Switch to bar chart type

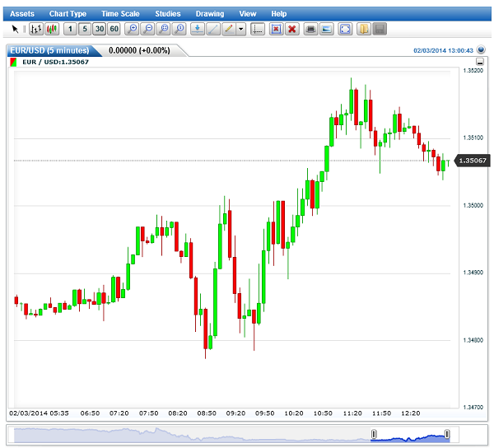[36, 30]
